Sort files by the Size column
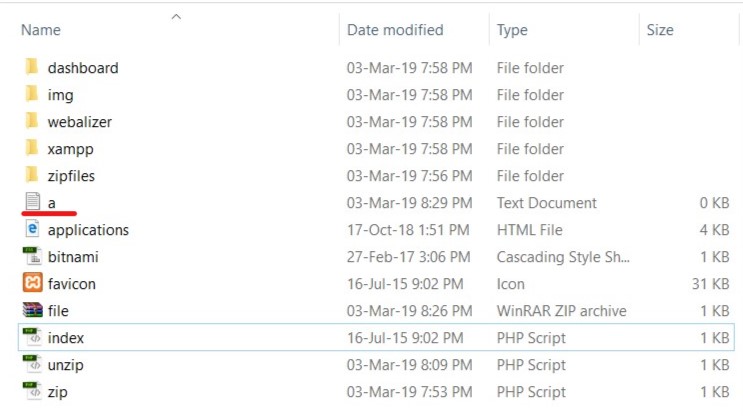743x420 pixels. (660, 31)
